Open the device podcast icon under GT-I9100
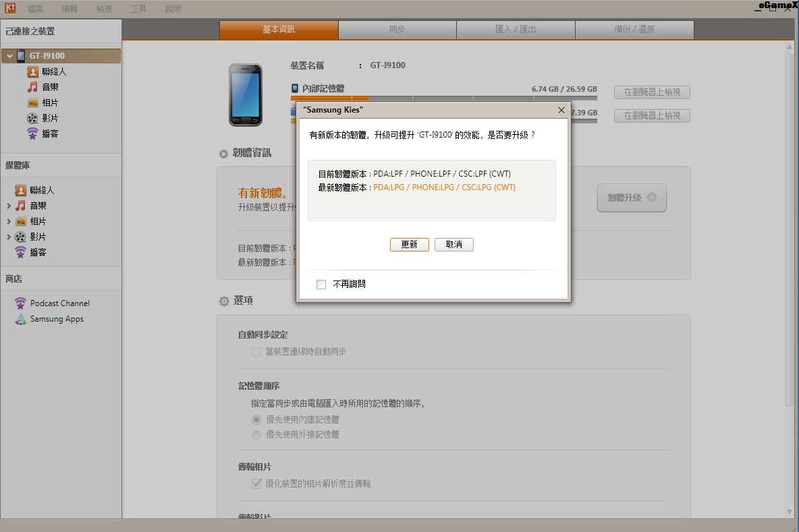The height and width of the screenshot is (532, 799). (32, 134)
